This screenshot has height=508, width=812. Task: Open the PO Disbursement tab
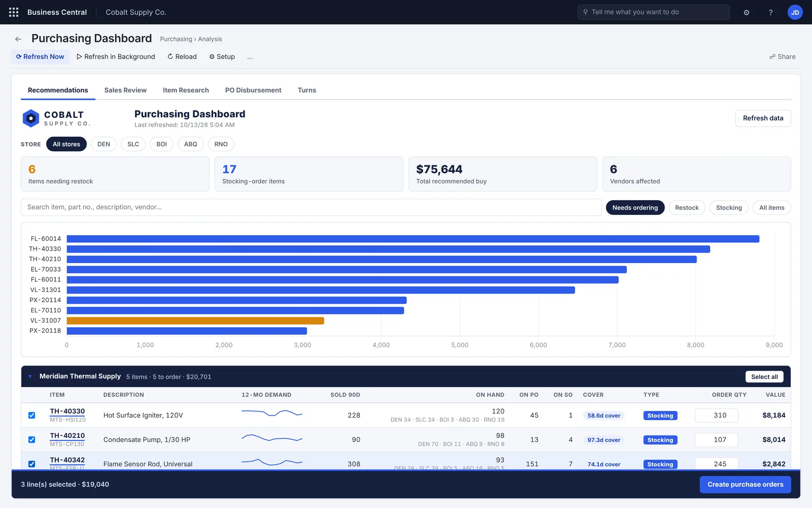pyautogui.click(x=253, y=90)
